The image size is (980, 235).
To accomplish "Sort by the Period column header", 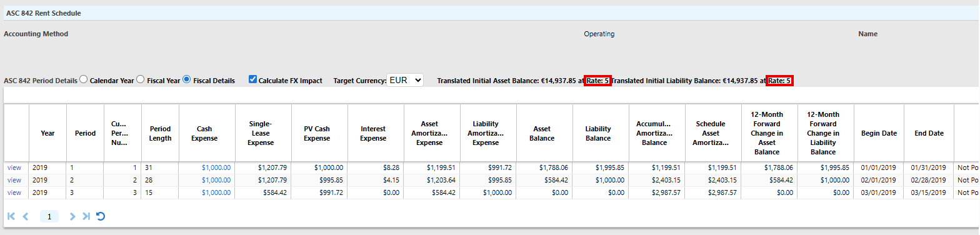I will 85,133.
